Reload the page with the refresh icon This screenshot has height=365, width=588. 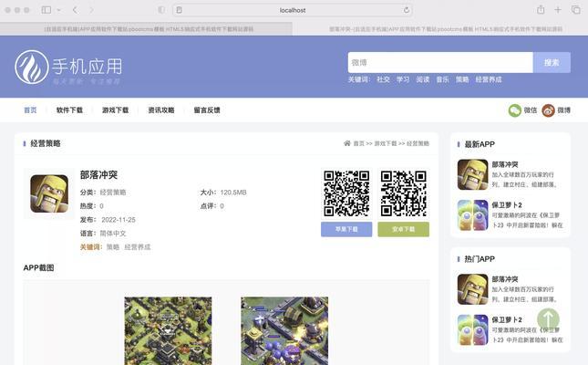(x=406, y=10)
